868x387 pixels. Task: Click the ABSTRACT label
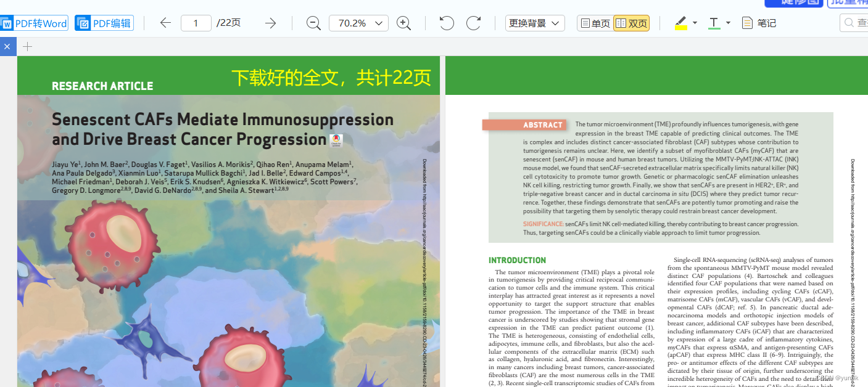(x=543, y=124)
